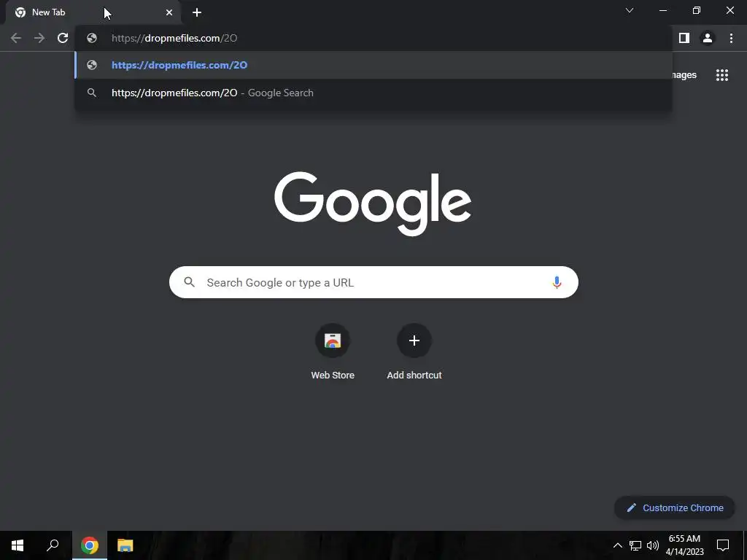
Task: Open File Explorer from taskbar
Action: click(125, 545)
